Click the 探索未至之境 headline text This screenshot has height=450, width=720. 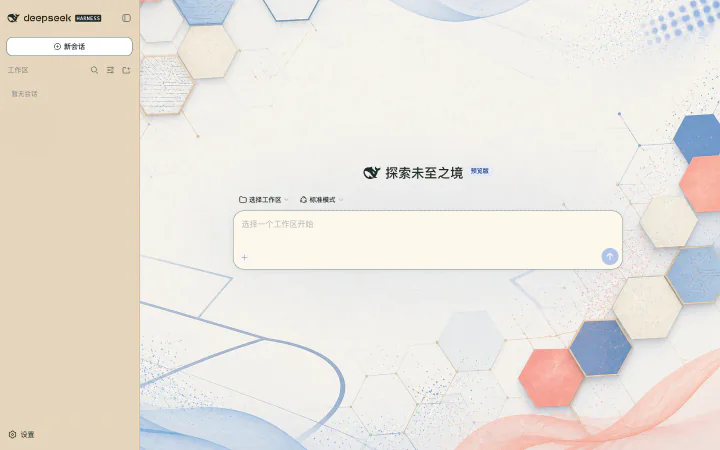(424, 173)
